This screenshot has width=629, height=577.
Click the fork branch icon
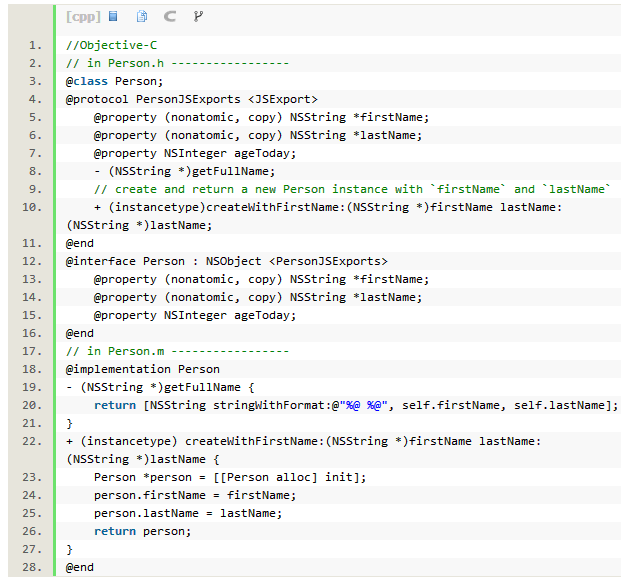tap(197, 16)
